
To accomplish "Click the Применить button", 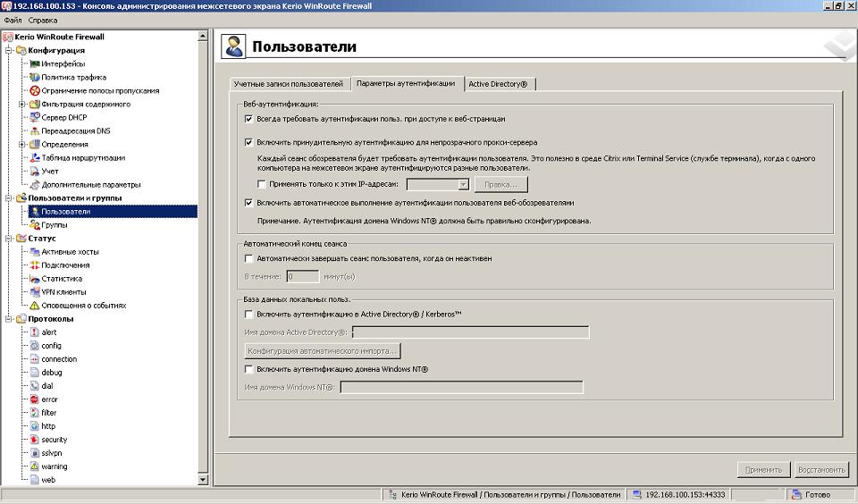I will tap(763, 469).
